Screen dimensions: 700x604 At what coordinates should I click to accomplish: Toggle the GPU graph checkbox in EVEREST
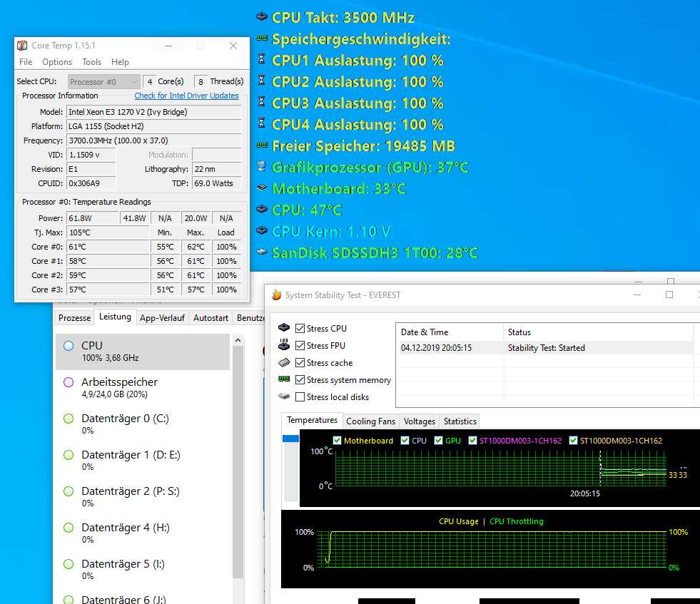pyautogui.click(x=438, y=440)
